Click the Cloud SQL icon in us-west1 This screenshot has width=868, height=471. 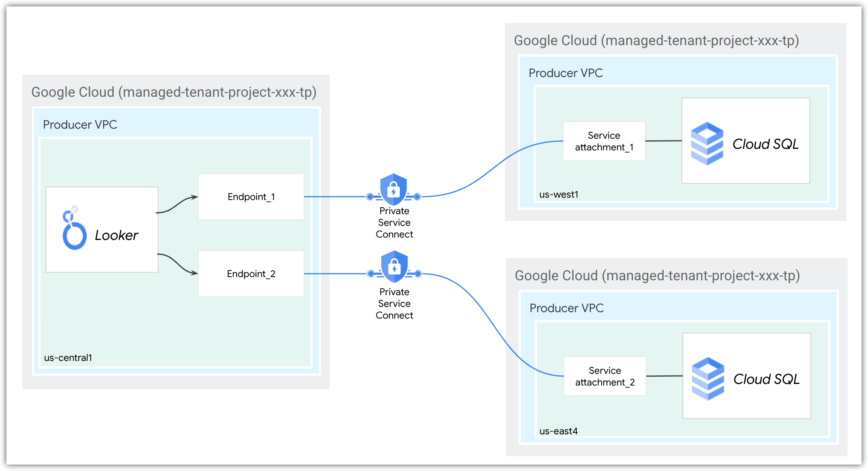point(707,144)
